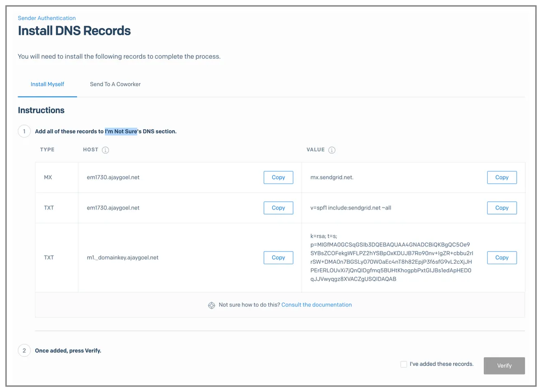Copy the mx.sendgrid.net. value
The height and width of the screenshot is (392, 542).
click(502, 177)
